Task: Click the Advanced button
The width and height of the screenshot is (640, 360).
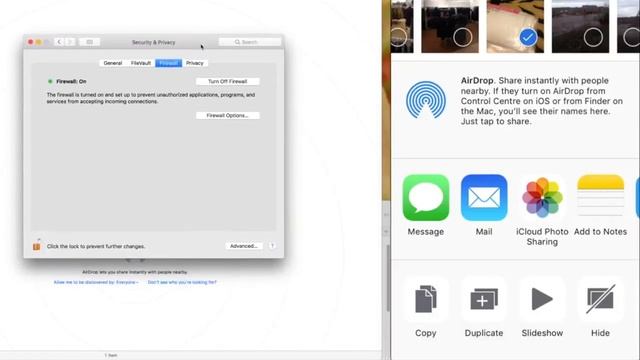Action: click(x=244, y=246)
